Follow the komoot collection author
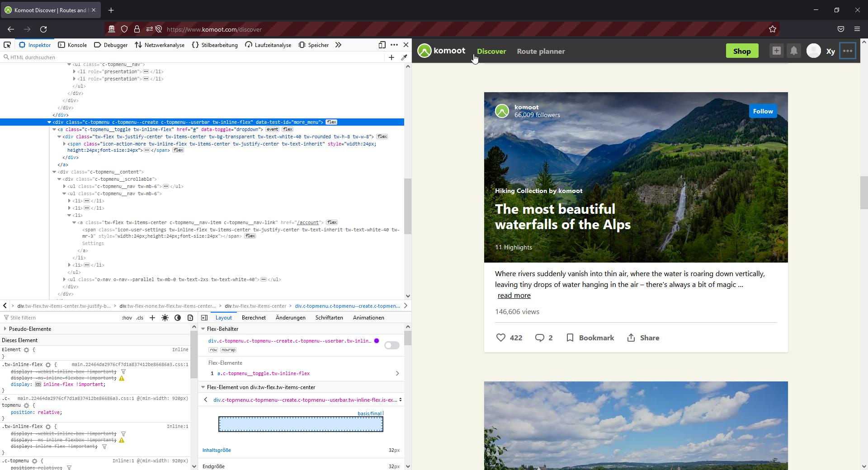The height and width of the screenshot is (470, 868). tap(763, 111)
